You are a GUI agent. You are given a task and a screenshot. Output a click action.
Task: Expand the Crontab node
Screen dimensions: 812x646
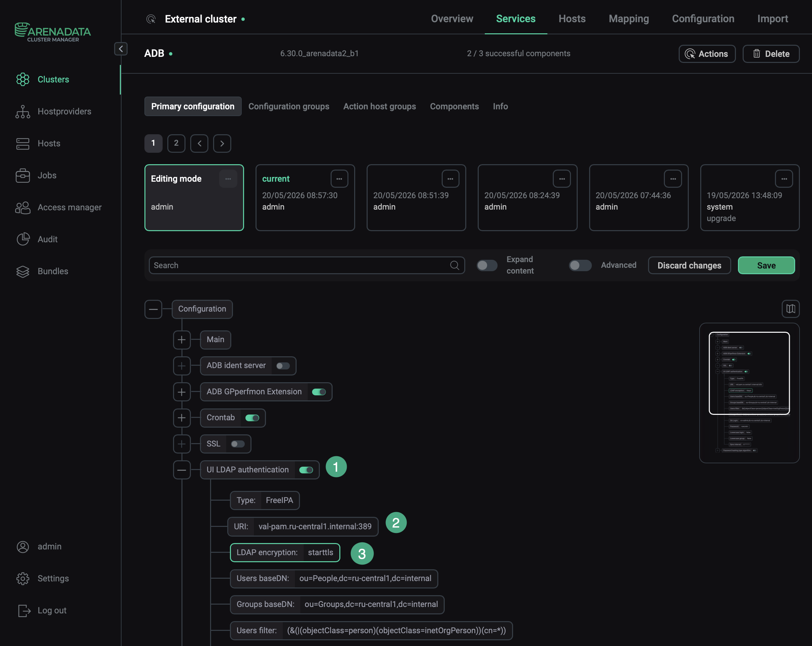pos(181,418)
